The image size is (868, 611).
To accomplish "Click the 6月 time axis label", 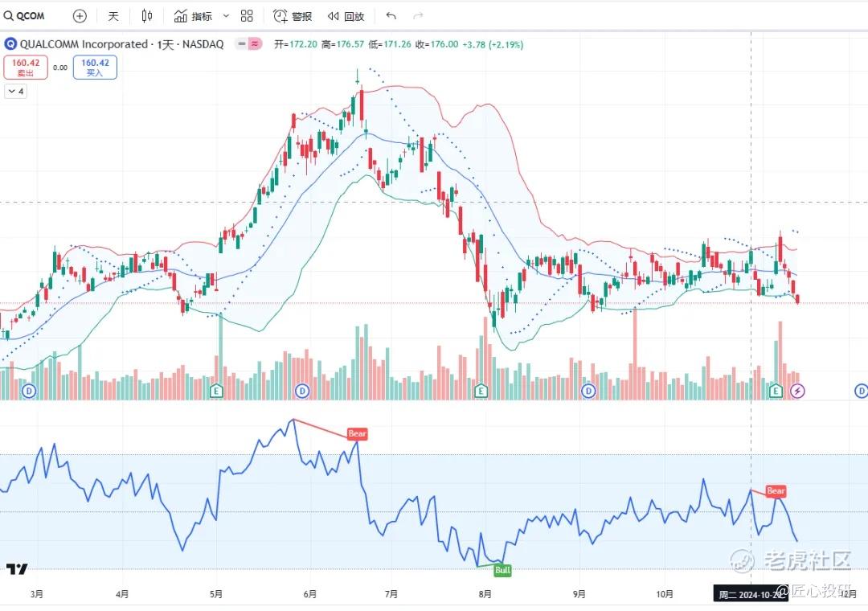I will tap(310, 594).
